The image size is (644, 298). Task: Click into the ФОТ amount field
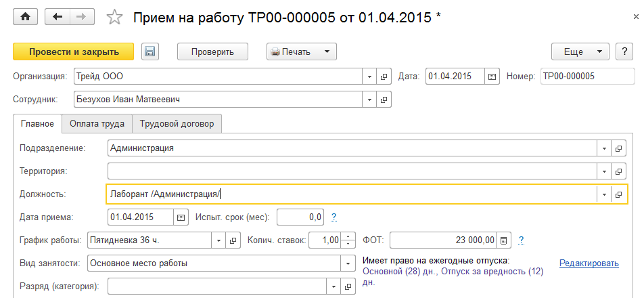(x=443, y=240)
